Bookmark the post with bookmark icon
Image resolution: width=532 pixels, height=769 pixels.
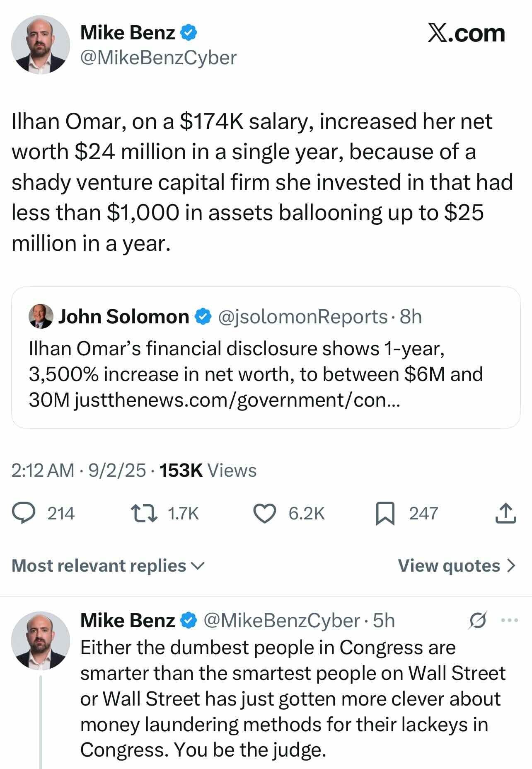[384, 513]
